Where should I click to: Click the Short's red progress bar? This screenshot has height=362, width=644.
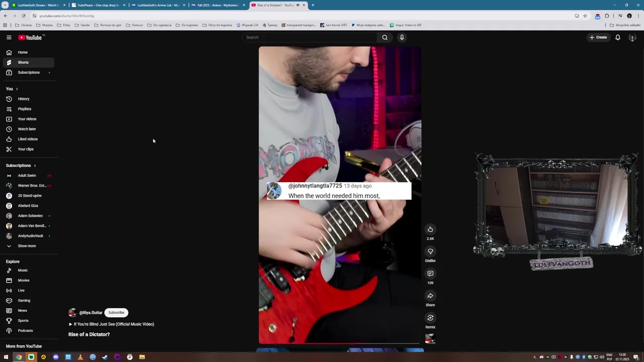(x=340, y=344)
